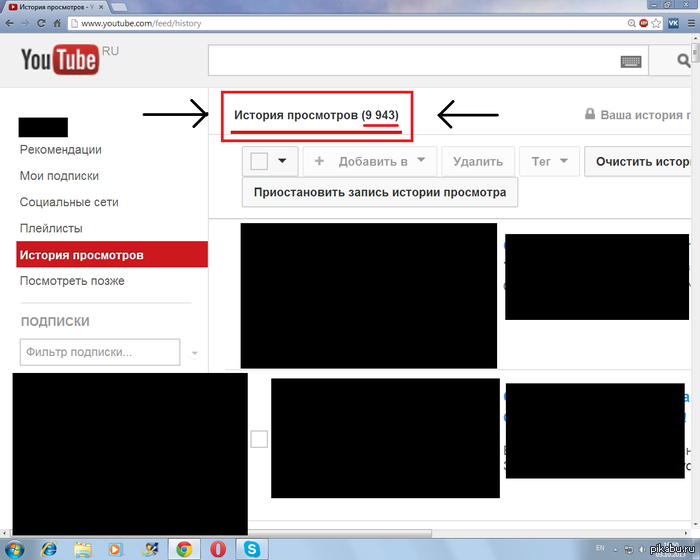Open the VK extension icon

pyautogui.click(x=673, y=23)
